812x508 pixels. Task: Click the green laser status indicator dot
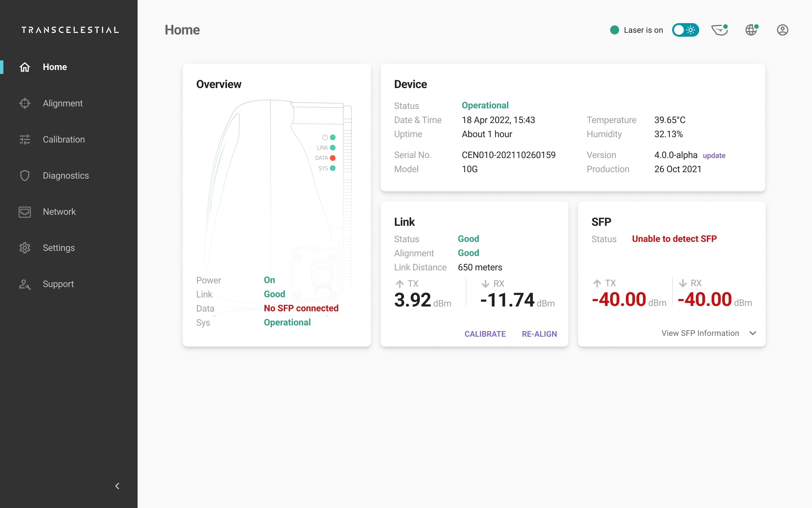[x=614, y=30]
